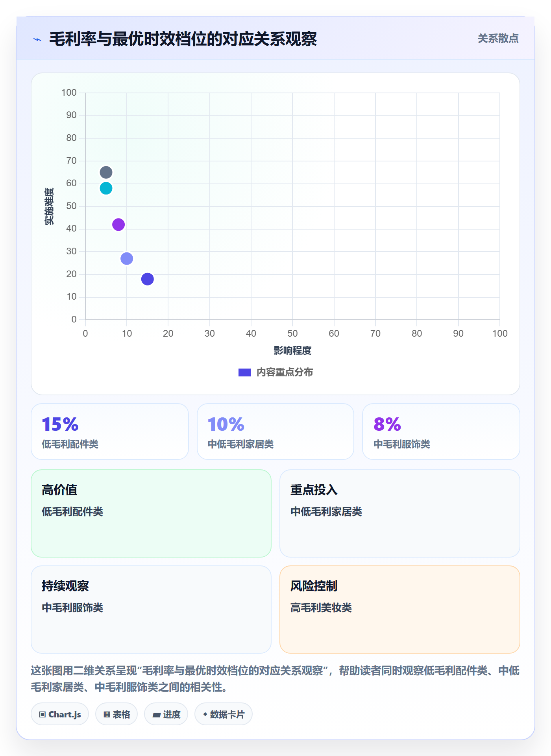551x756 pixels.
Task: Click the 关系散点 label in the header
Action: (x=498, y=39)
